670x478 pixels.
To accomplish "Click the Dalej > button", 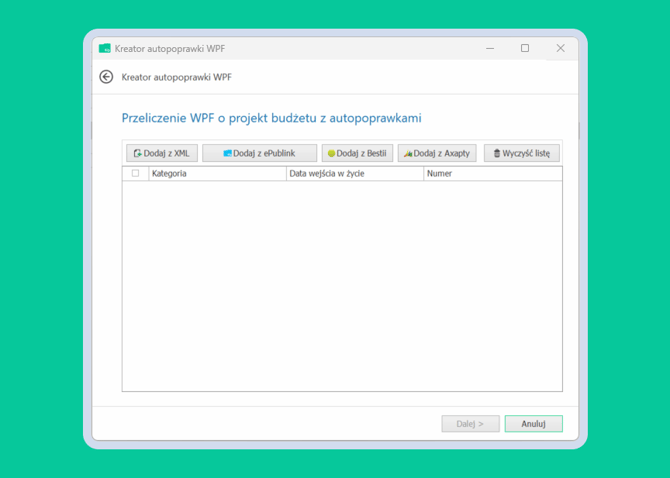I will (470, 424).
